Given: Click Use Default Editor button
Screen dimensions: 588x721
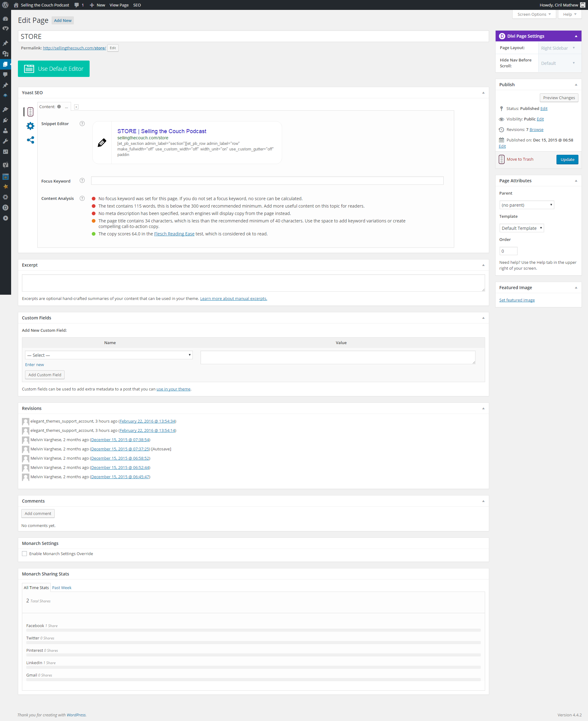Looking at the screenshot, I should pos(54,69).
